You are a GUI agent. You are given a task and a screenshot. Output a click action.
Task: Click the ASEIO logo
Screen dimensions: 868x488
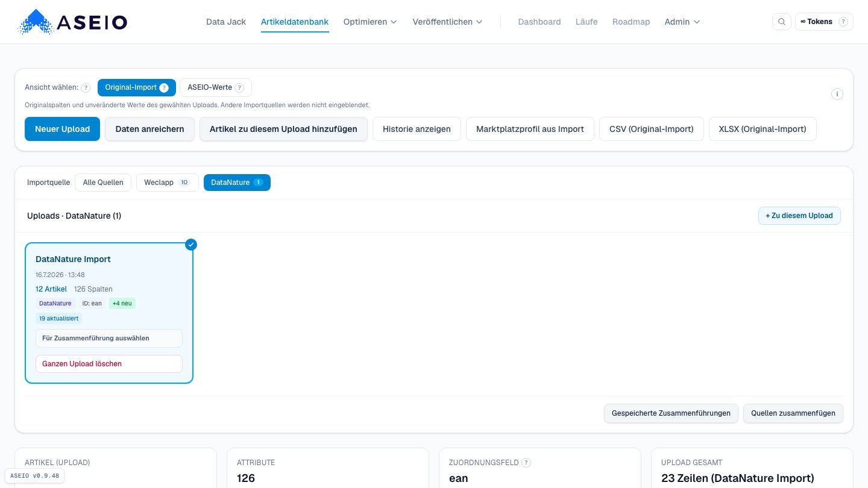[x=73, y=22]
